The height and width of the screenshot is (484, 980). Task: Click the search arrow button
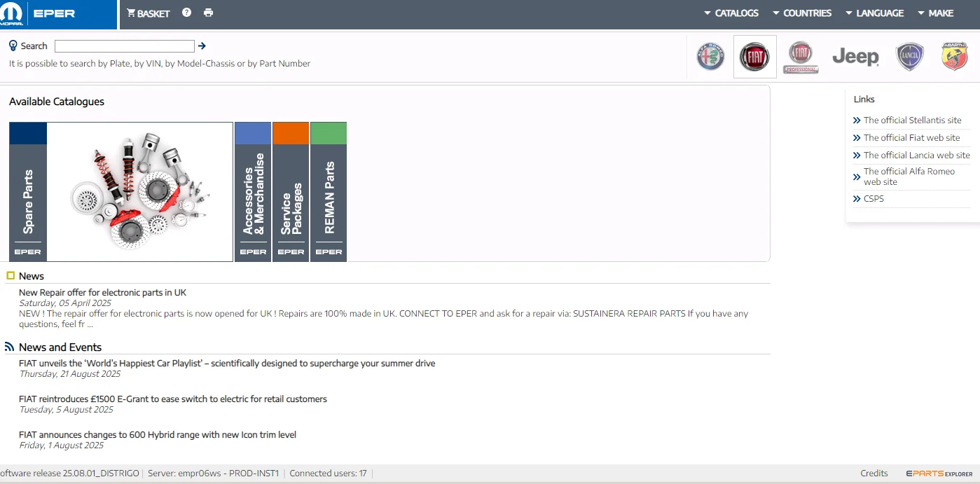coord(202,46)
